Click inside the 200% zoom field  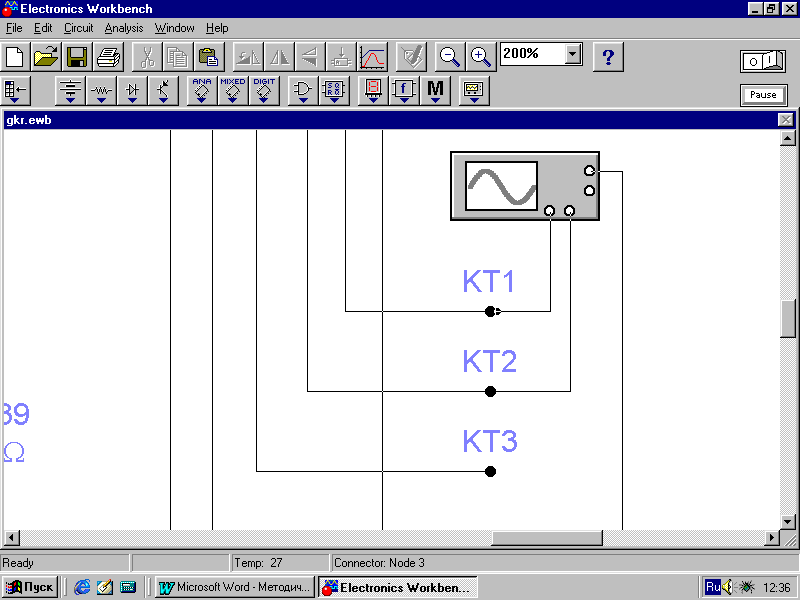(x=533, y=54)
